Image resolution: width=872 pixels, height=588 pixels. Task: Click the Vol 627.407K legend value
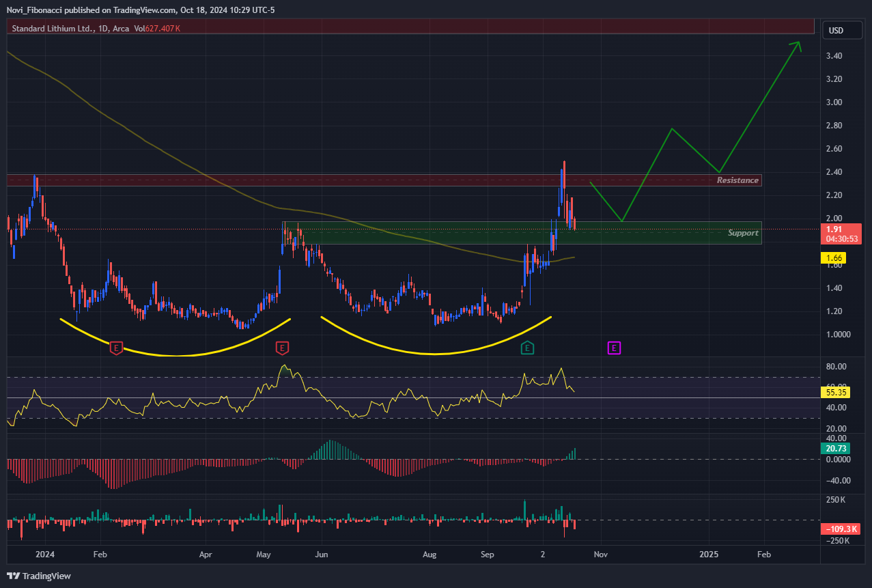click(157, 28)
